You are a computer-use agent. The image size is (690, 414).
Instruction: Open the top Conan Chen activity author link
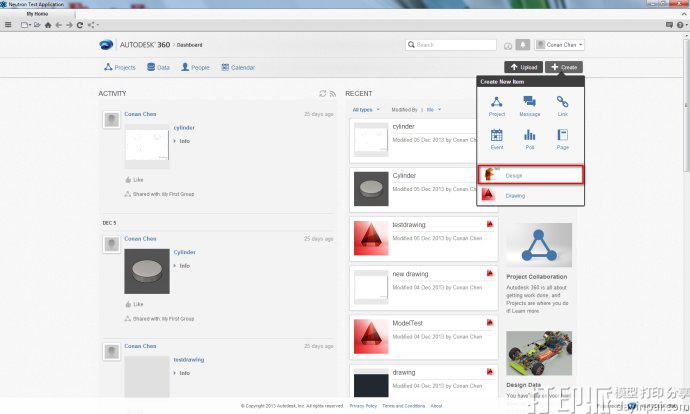(x=140, y=114)
